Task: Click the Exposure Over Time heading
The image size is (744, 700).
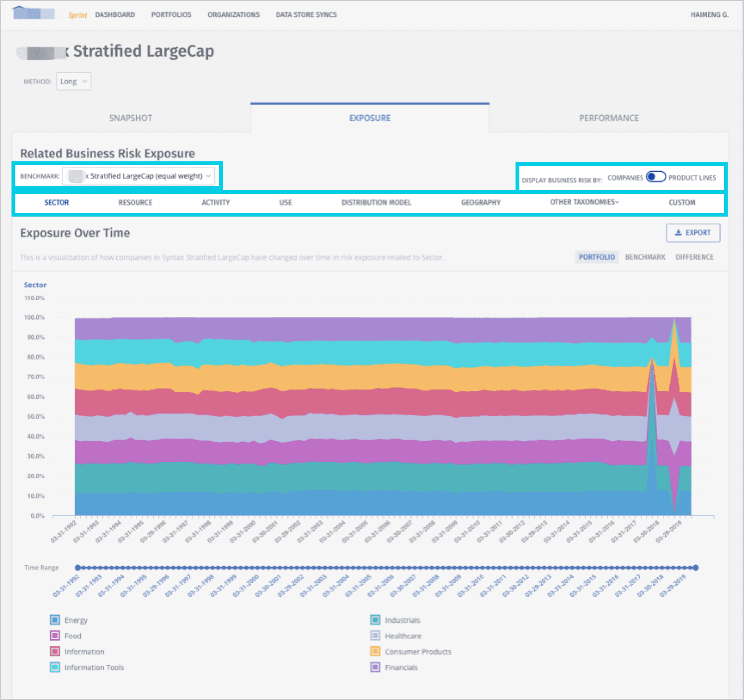Action: tap(75, 233)
